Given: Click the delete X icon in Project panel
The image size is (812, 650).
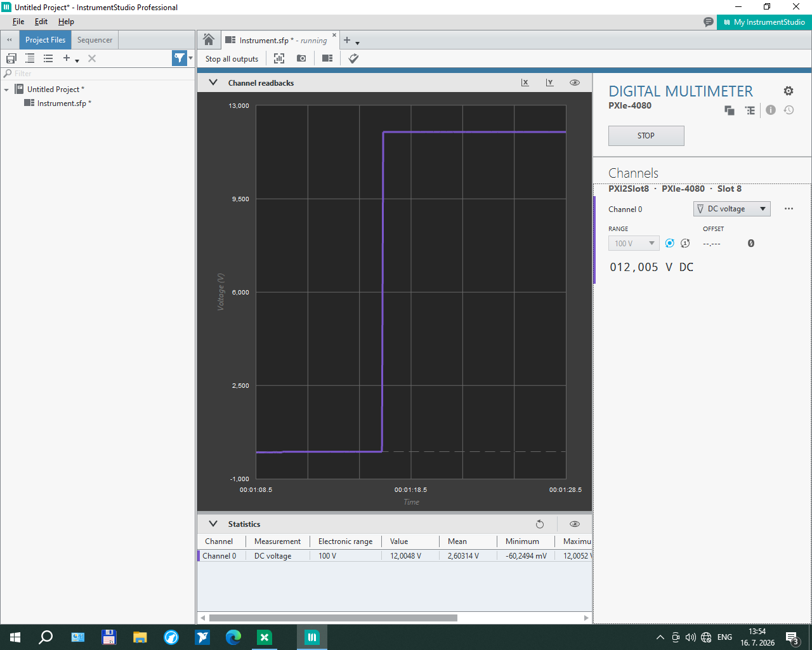Looking at the screenshot, I should tap(92, 58).
